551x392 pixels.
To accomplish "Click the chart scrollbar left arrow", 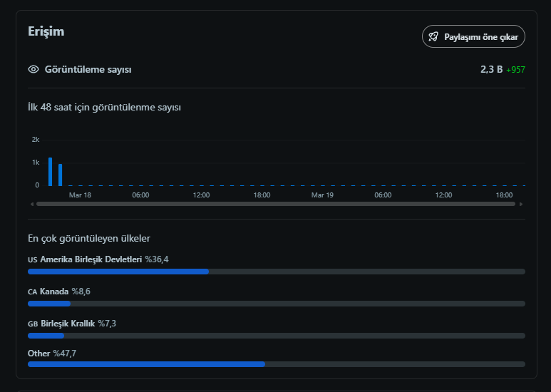I will pos(32,204).
